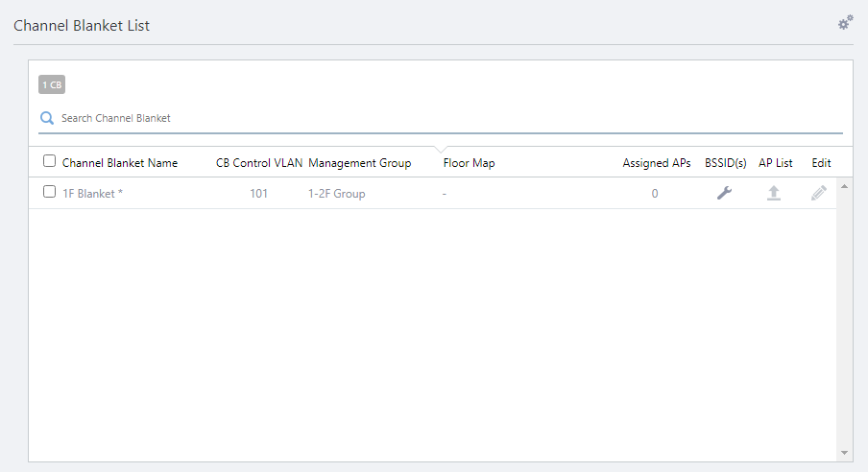868x472 pixels.
Task: Toggle the select-all checkbox in header
Action: tap(50, 162)
